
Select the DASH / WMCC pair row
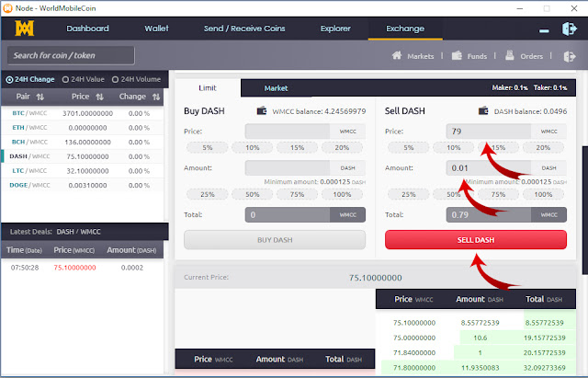coord(82,156)
